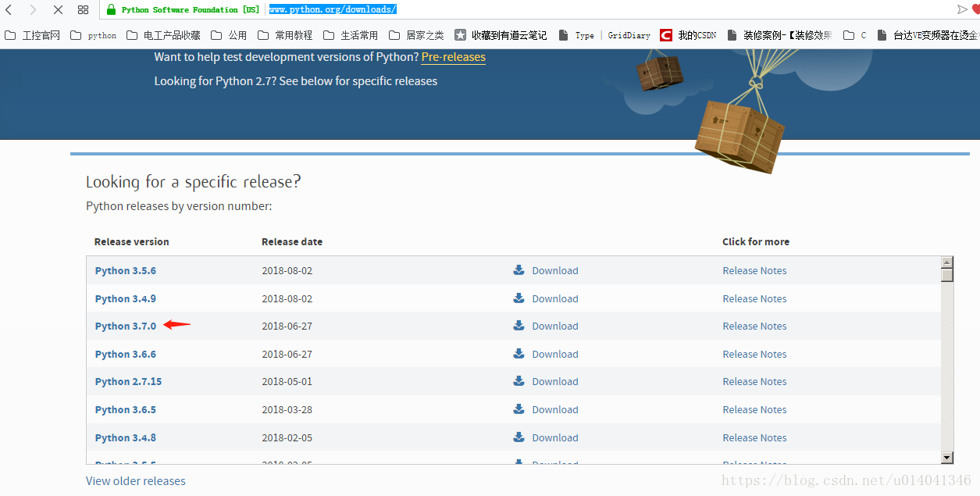This screenshot has width=980, height=496.
Task: Click download icon for Python 3.4.8
Action: [519, 437]
